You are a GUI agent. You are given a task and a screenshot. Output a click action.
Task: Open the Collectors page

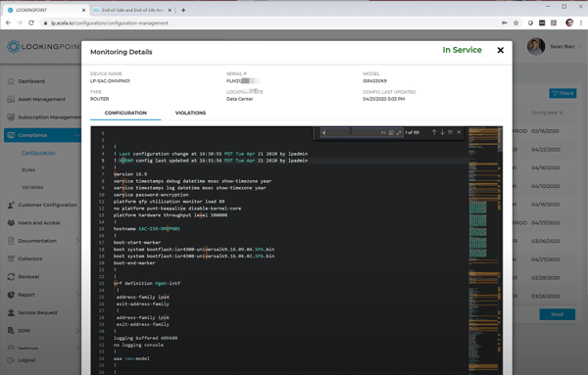[30, 258]
